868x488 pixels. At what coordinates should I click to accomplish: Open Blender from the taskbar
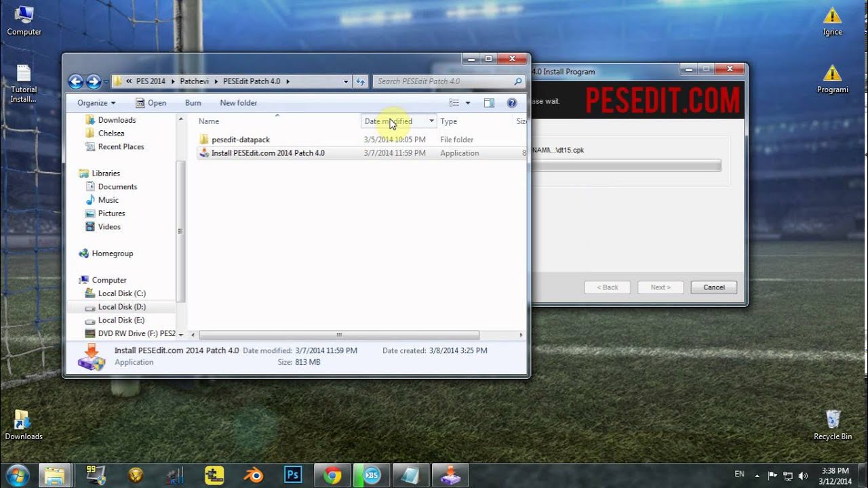[x=255, y=475]
